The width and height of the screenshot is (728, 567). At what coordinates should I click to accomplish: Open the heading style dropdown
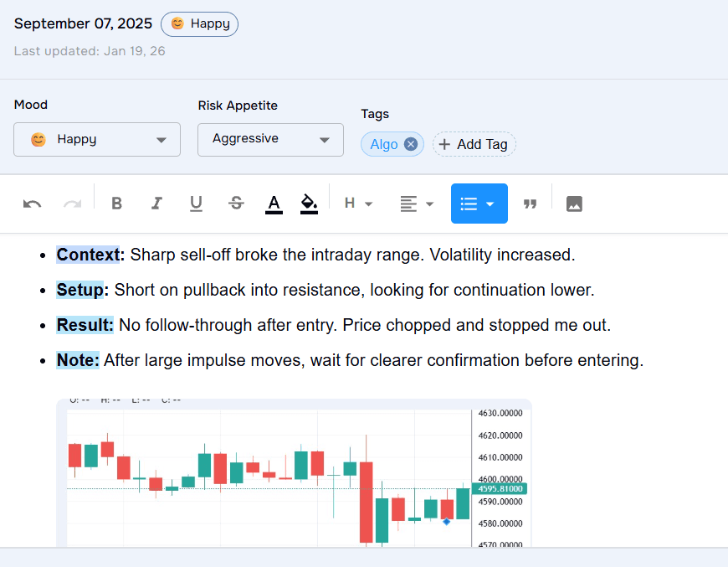[x=358, y=204]
